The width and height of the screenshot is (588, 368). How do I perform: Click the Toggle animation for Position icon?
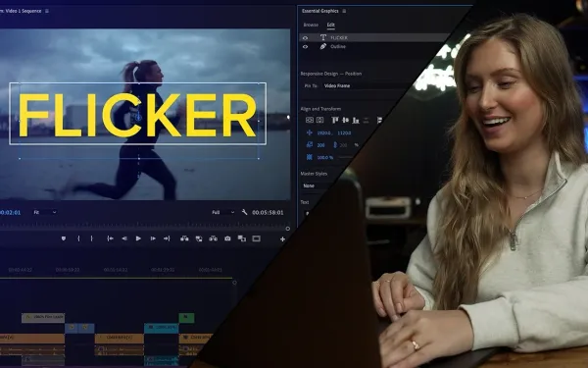point(310,132)
